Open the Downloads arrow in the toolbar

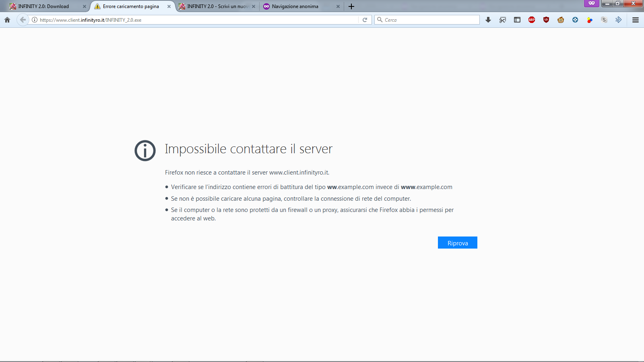tap(488, 20)
